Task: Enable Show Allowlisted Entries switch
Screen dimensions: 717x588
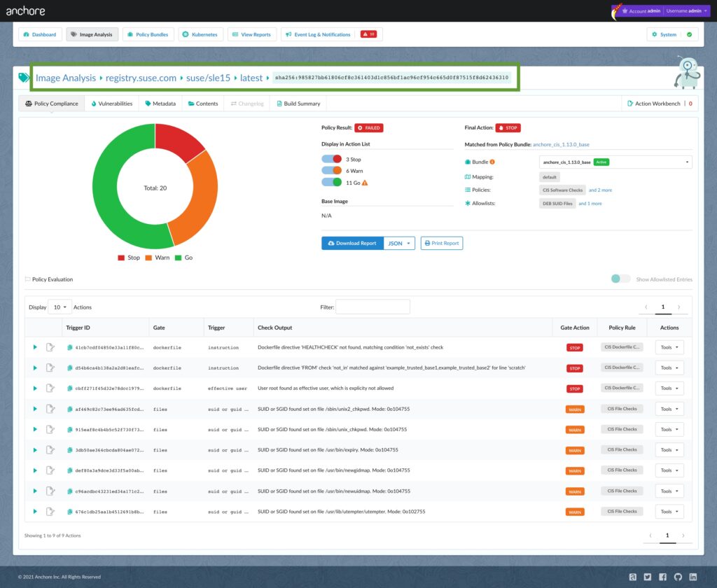Action: 620,279
